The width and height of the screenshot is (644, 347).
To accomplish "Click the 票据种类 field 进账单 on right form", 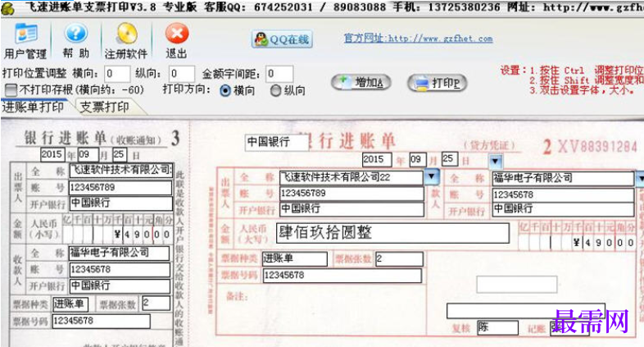I will tap(295, 259).
